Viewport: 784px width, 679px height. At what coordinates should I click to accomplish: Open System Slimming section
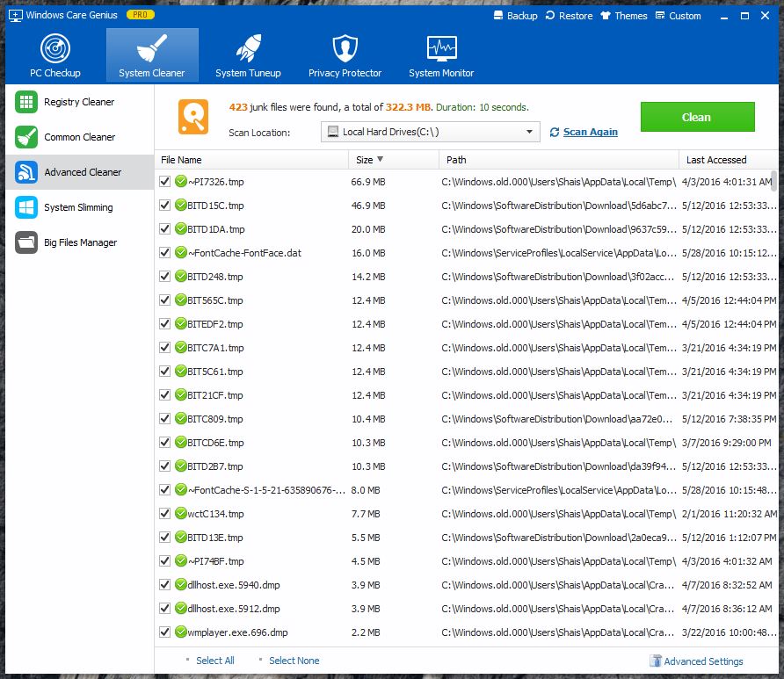pyautogui.click(x=79, y=207)
